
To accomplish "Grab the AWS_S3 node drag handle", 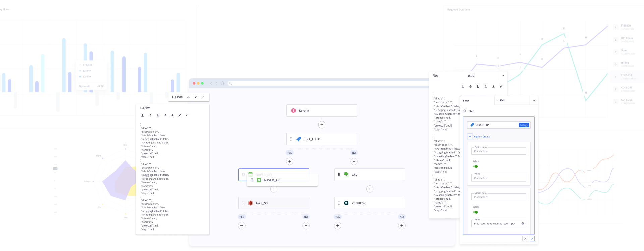I will 243,203.
